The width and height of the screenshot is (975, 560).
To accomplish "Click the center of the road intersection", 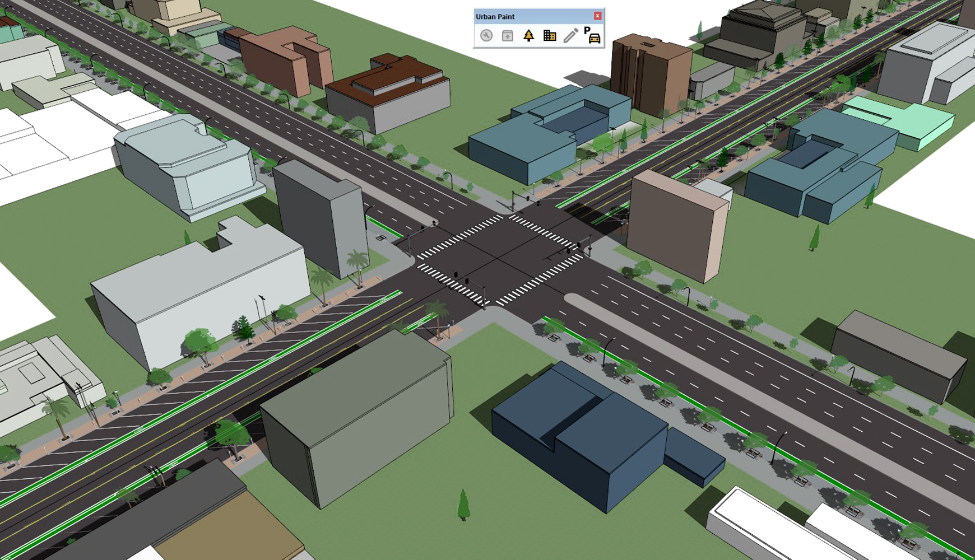I will click(x=502, y=259).
